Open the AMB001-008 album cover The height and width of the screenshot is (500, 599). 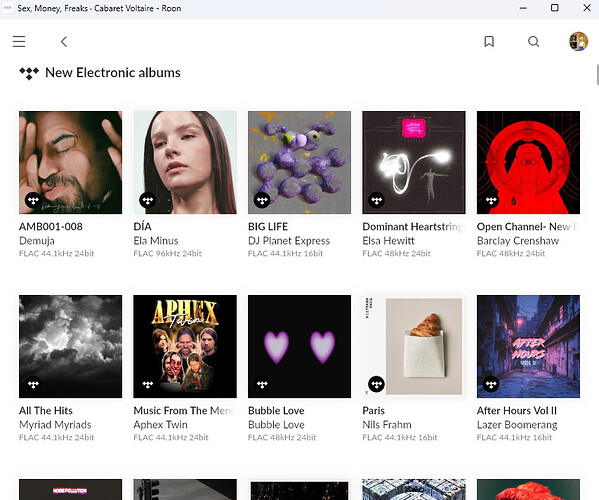71,162
